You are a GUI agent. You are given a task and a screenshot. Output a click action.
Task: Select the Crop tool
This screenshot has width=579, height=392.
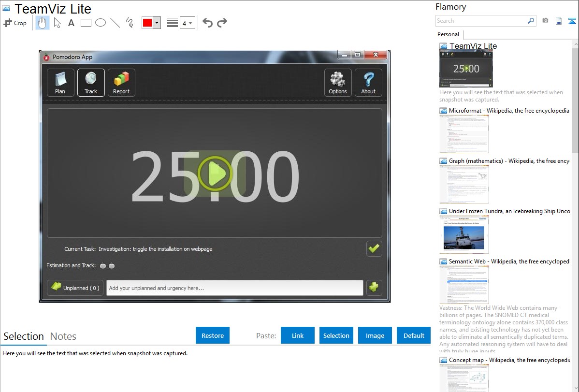coord(15,23)
